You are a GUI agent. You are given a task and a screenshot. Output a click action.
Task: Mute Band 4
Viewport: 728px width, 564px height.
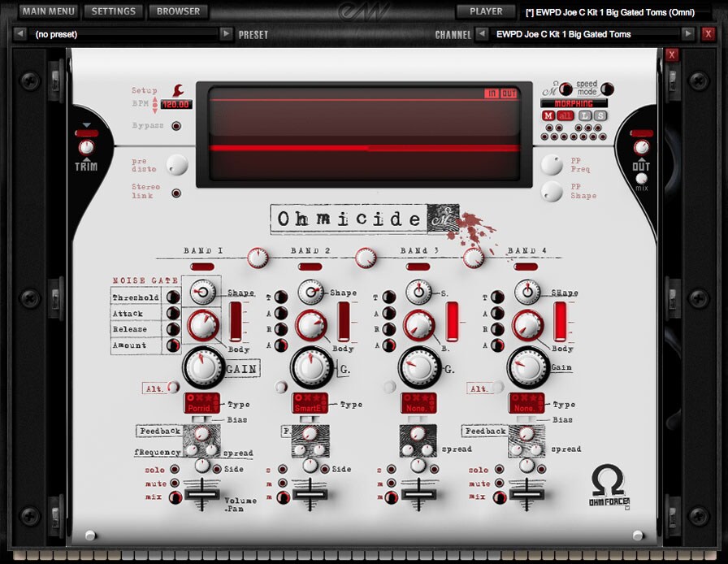click(499, 484)
